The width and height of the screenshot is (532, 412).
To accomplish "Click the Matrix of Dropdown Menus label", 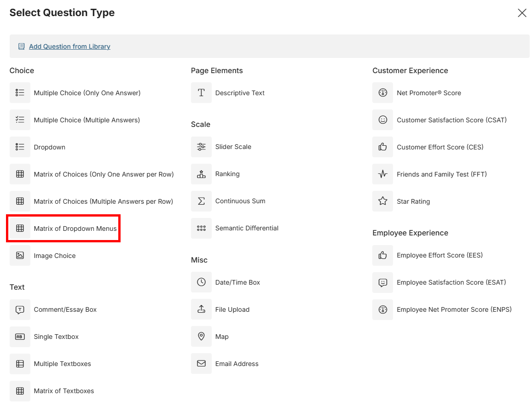I will (x=75, y=229).
